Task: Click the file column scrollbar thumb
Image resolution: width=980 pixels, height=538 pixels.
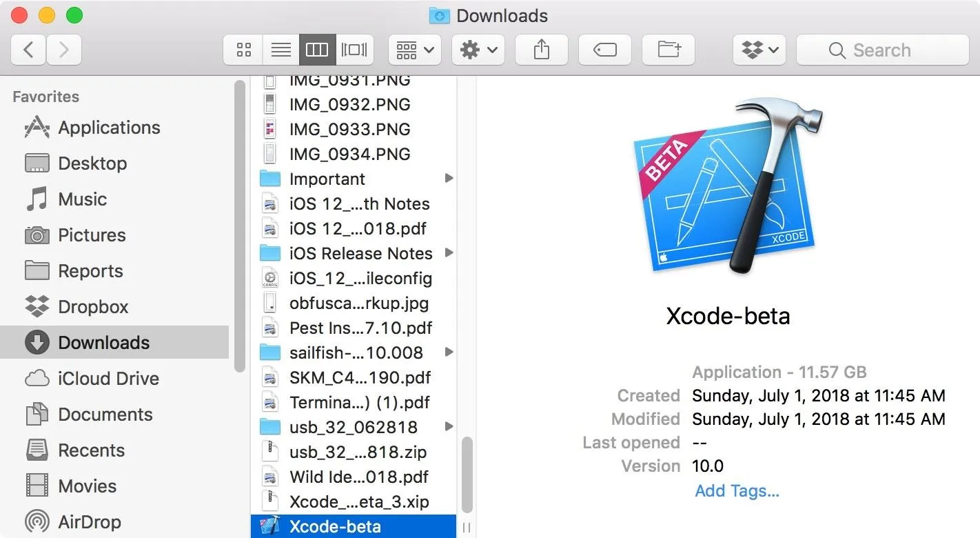Action: (x=467, y=474)
